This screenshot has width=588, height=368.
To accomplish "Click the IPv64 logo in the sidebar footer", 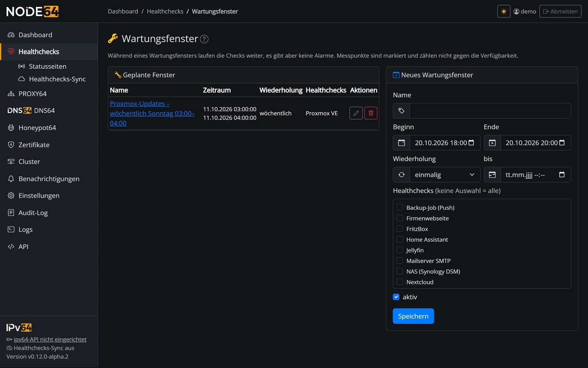I will [19, 328].
